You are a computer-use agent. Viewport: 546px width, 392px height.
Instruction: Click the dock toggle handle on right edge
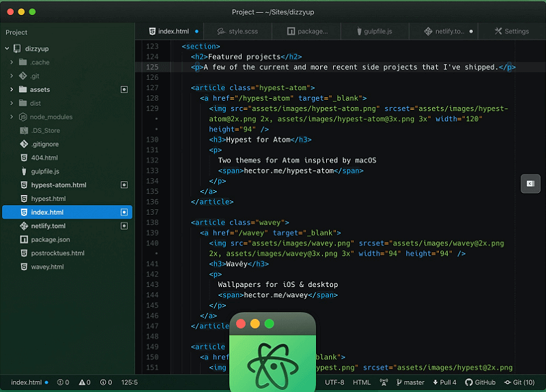529,183
